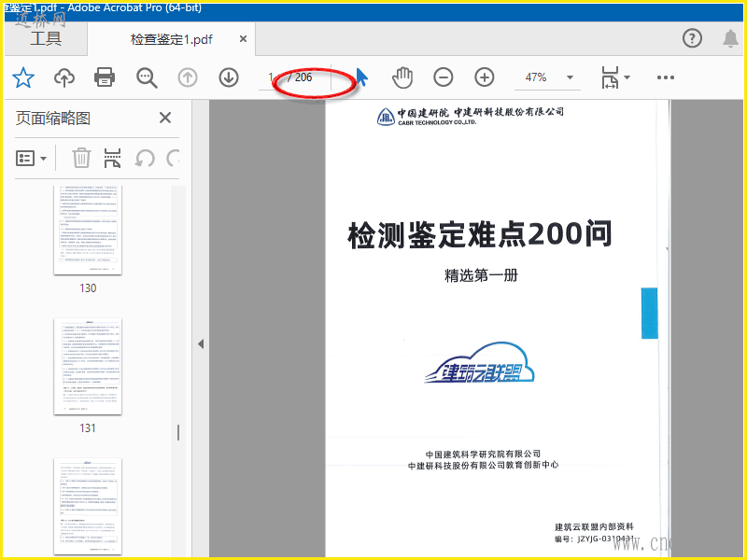747x560 pixels.
Task: Zoom out with the minus button
Action: [x=443, y=77]
